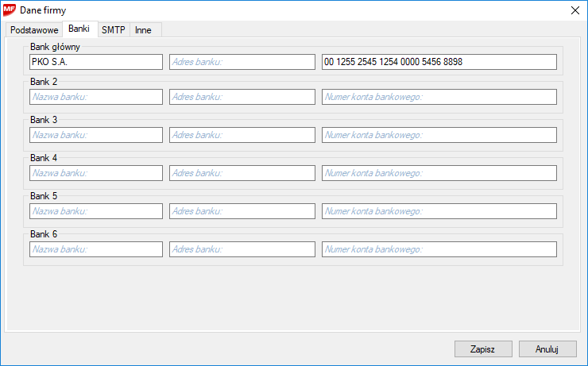Focus the Bank 3 address field
Screen dimensions: 588x366
tap(242, 135)
